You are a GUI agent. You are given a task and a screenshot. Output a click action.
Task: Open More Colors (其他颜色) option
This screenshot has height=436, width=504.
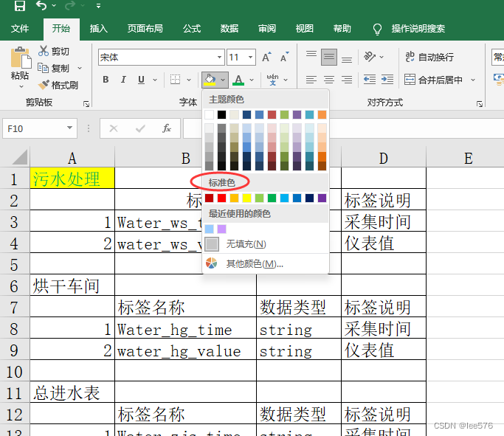(254, 264)
